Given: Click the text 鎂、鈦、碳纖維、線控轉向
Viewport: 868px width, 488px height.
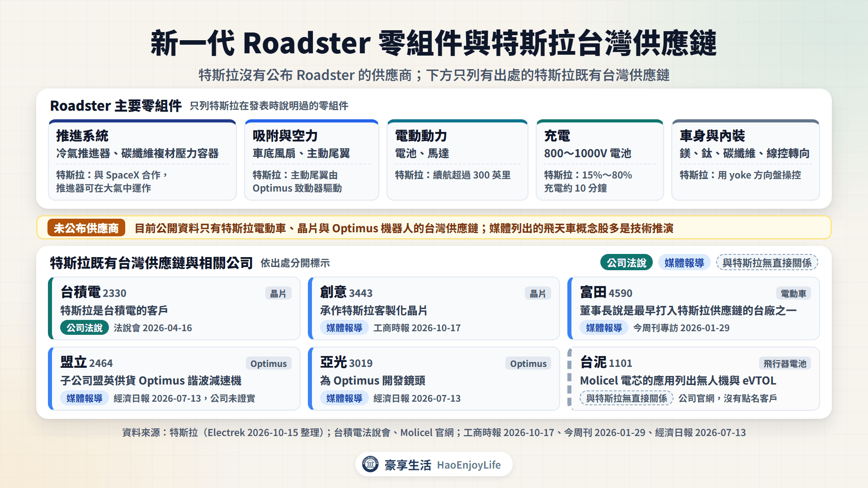Looking at the screenshot, I should [745, 154].
